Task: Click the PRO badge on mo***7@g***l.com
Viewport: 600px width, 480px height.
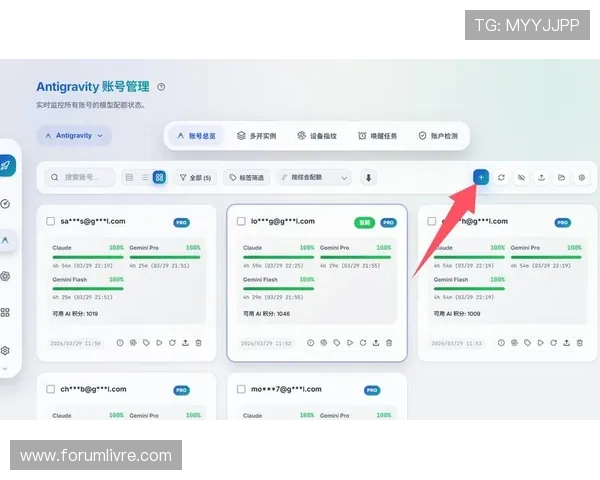Action: [372, 390]
